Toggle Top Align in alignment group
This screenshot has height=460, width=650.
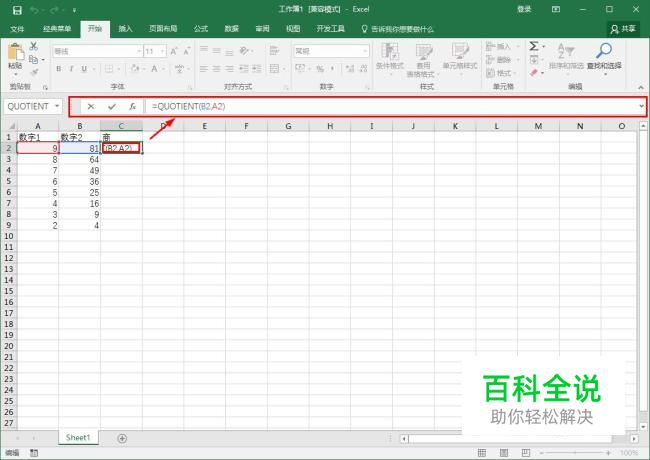point(204,51)
